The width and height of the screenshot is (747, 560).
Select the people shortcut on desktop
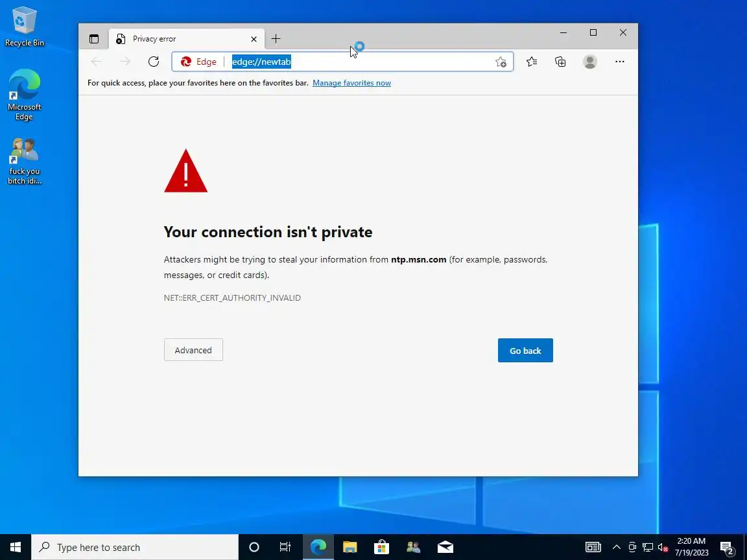(x=24, y=161)
